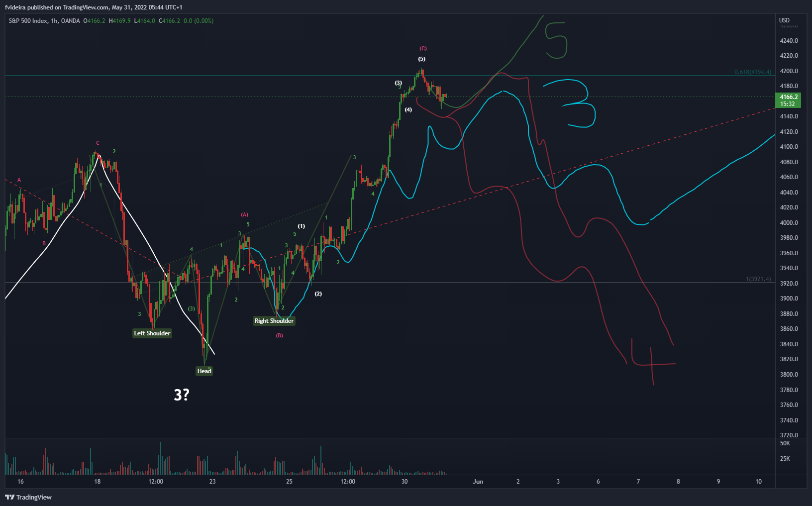The height and width of the screenshot is (506, 812).
Task: Select the white (1) wave label
Action: pos(302,226)
